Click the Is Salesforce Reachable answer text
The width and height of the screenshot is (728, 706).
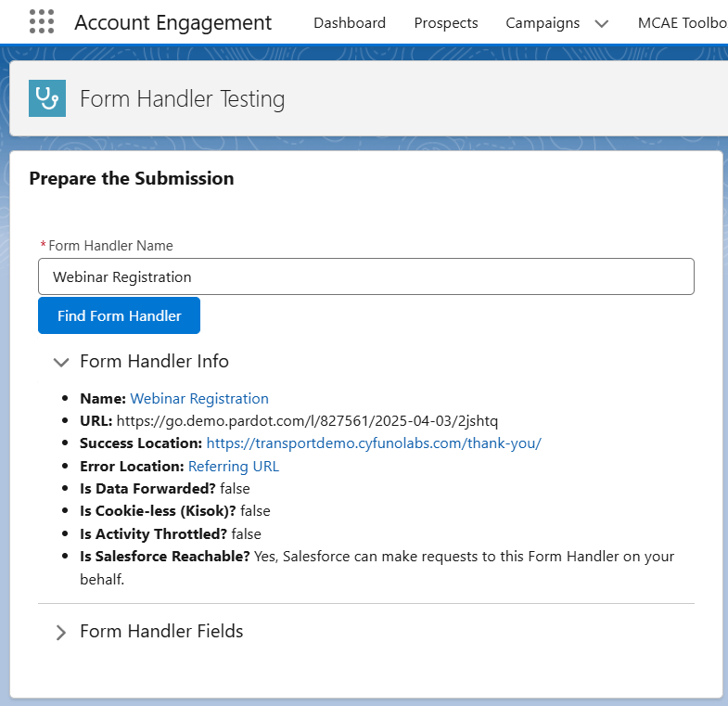pyautogui.click(x=377, y=568)
